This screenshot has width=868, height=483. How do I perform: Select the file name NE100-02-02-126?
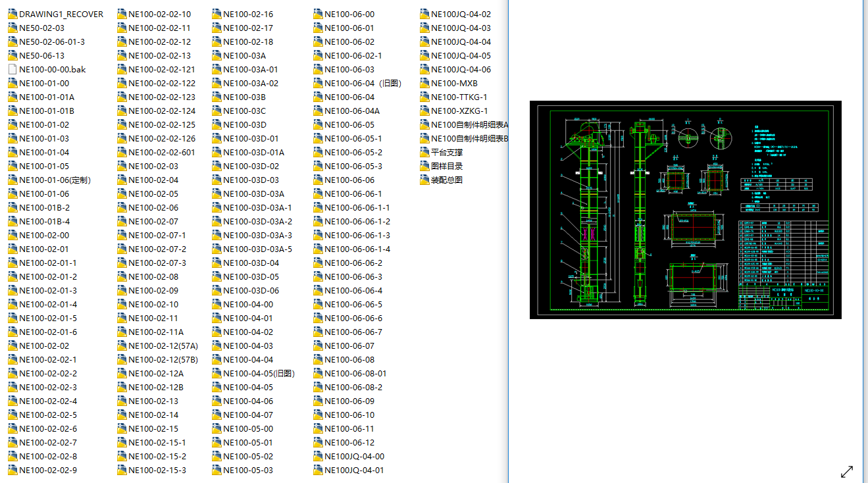[x=162, y=138]
